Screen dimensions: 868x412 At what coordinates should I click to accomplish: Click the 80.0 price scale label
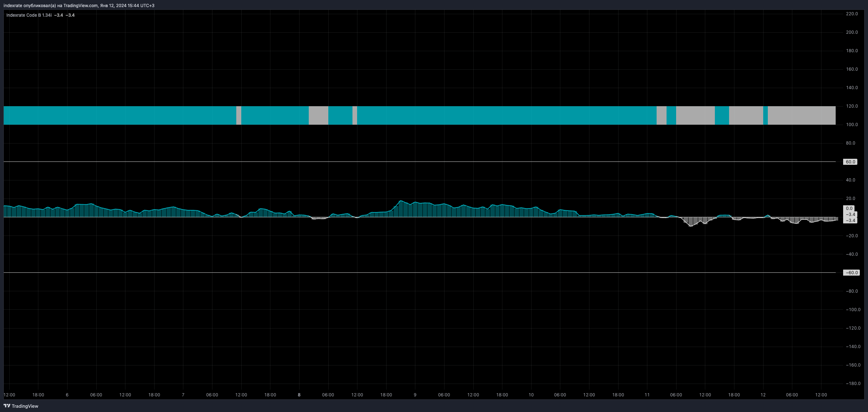(851, 143)
